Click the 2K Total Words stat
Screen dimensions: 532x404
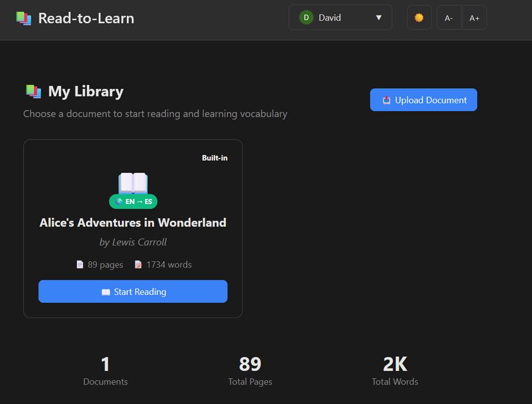click(394, 370)
